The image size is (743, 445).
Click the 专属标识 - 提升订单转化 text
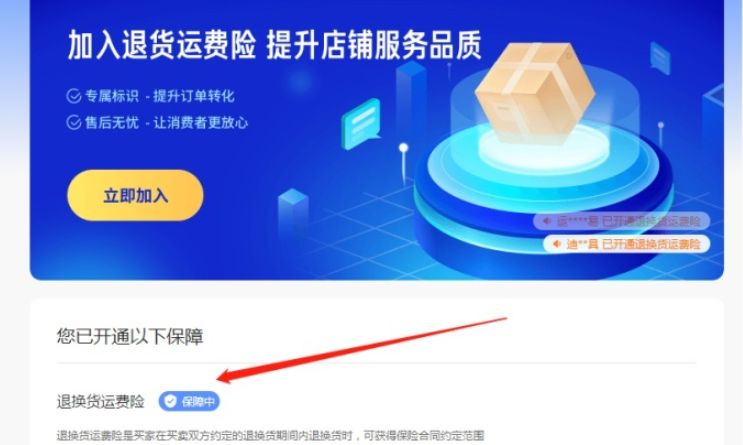[160, 96]
